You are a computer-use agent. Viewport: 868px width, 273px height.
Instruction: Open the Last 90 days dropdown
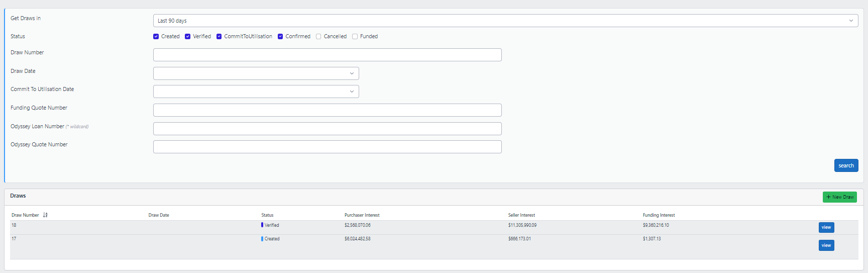(x=505, y=21)
